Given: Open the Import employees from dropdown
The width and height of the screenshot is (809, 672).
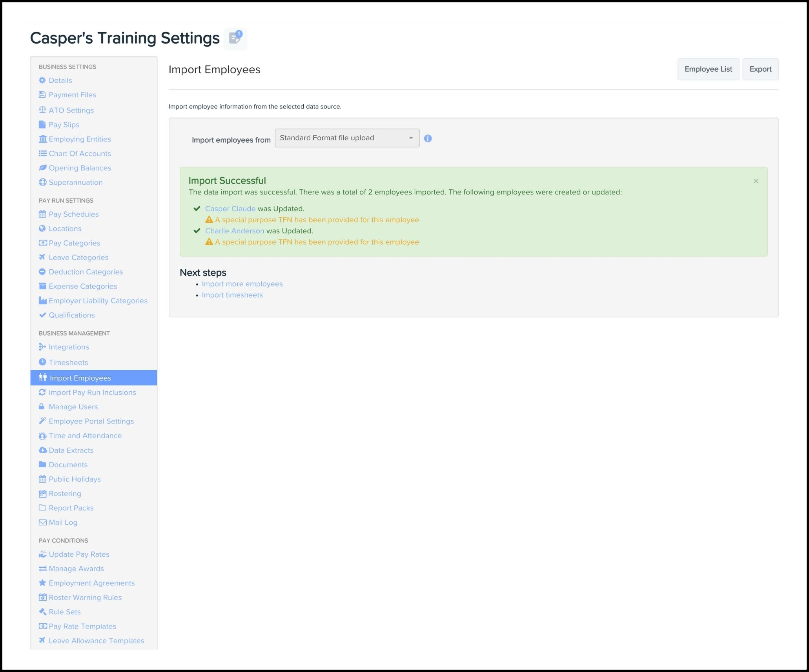Looking at the screenshot, I should click(x=347, y=138).
